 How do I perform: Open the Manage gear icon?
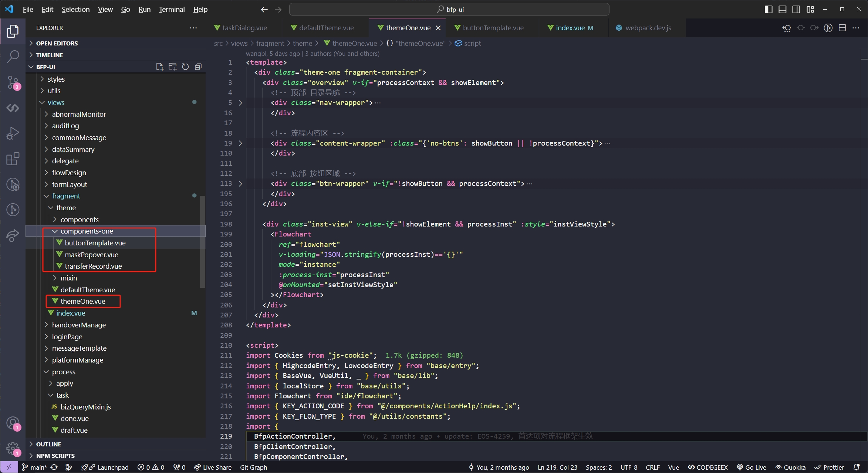(x=13, y=448)
